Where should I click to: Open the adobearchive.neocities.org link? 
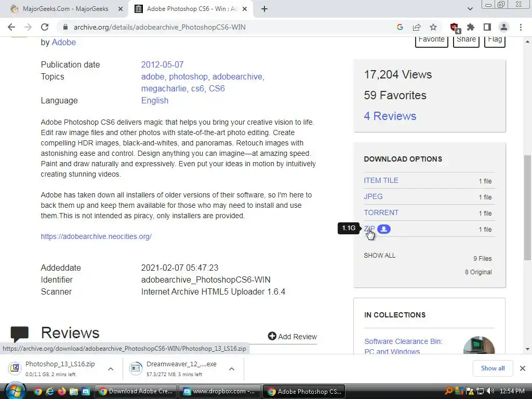96,236
